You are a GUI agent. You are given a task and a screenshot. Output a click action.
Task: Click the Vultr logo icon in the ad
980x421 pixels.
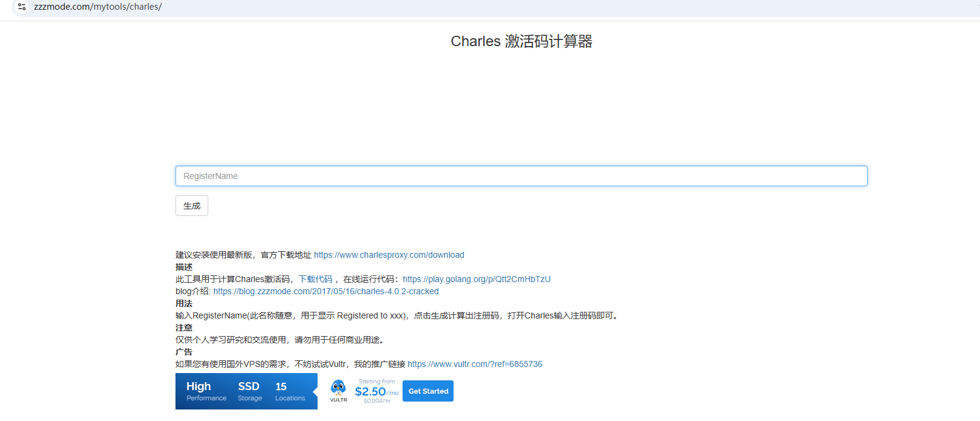point(338,391)
